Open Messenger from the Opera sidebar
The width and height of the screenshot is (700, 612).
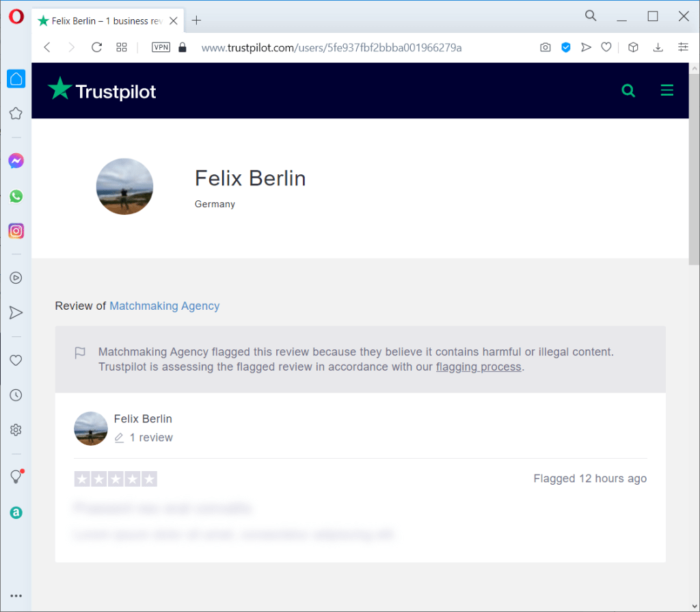16,161
